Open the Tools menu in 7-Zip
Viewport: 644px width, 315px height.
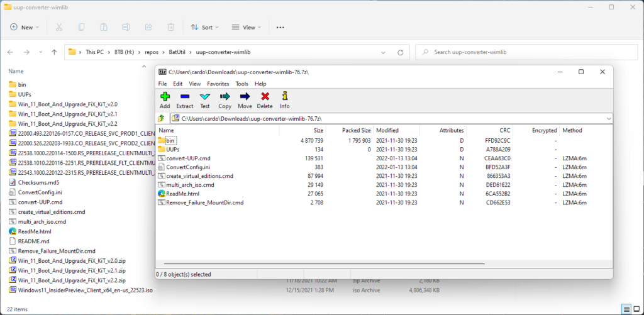pos(241,84)
